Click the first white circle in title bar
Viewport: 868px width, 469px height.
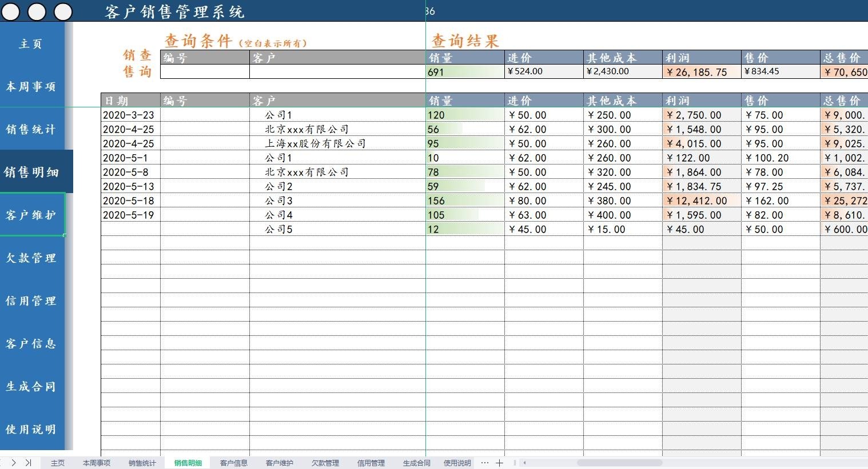pyautogui.click(x=11, y=11)
